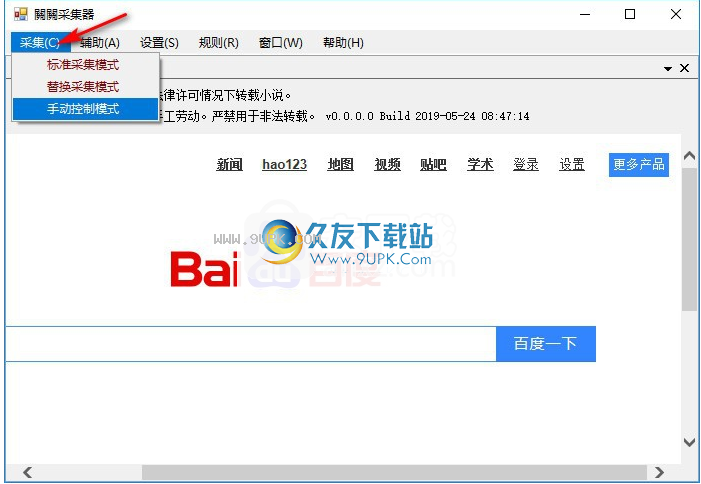
Task: Click the 设置 link on Baidu page
Action: 572,164
